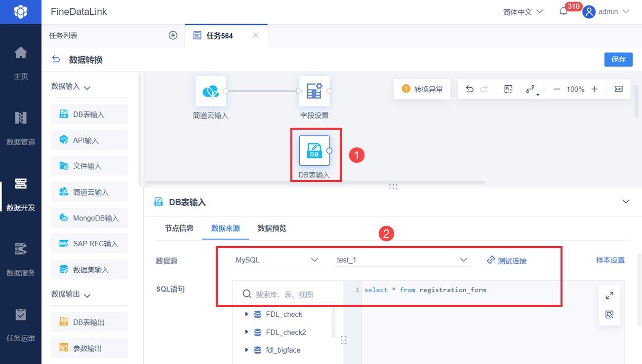Click the admin user avatar
The height and width of the screenshot is (364, 642).
coord(589,12)
